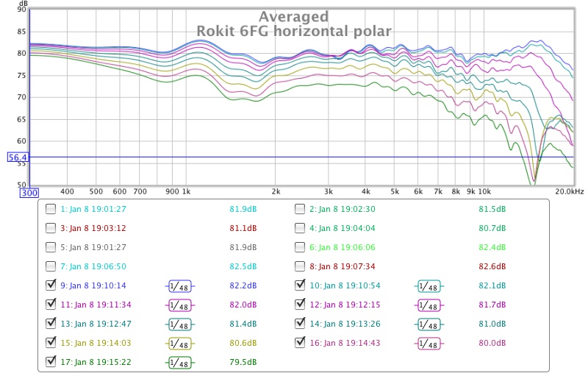Click the 1/48 smoothing icon for trace 11
The image size is (588, 373).
[x=179, y=305]
